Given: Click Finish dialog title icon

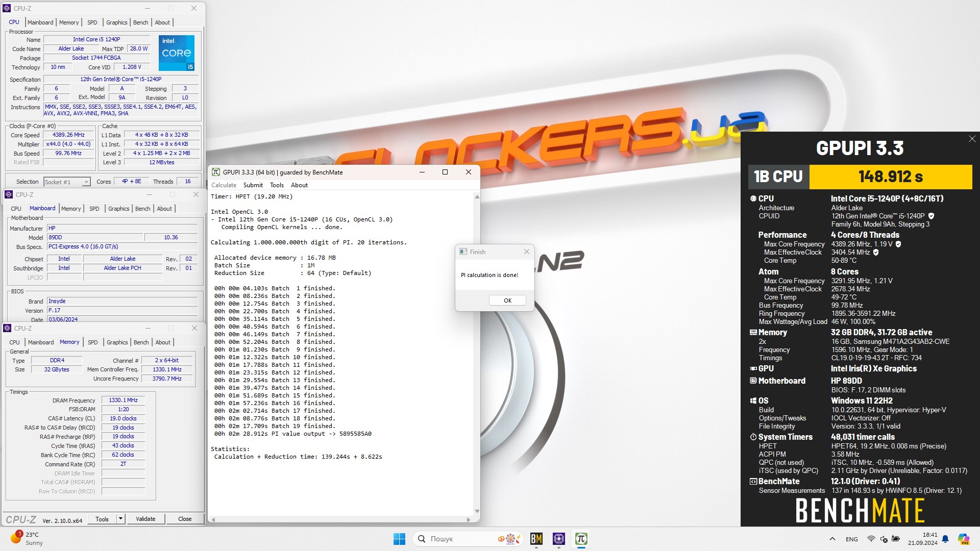Looking at the screenshot, I should coord(463,252).
